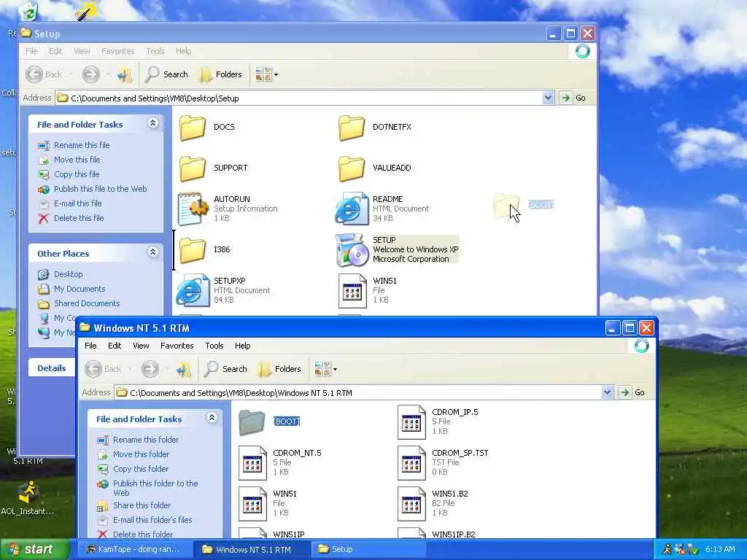Open Favorites menu in Windows NT 5.1 RTM window

(177, 346)
